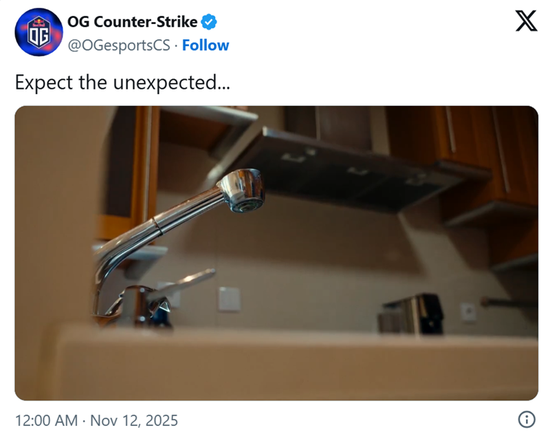Click the faucet lever handle in photo

coord(183,281)
